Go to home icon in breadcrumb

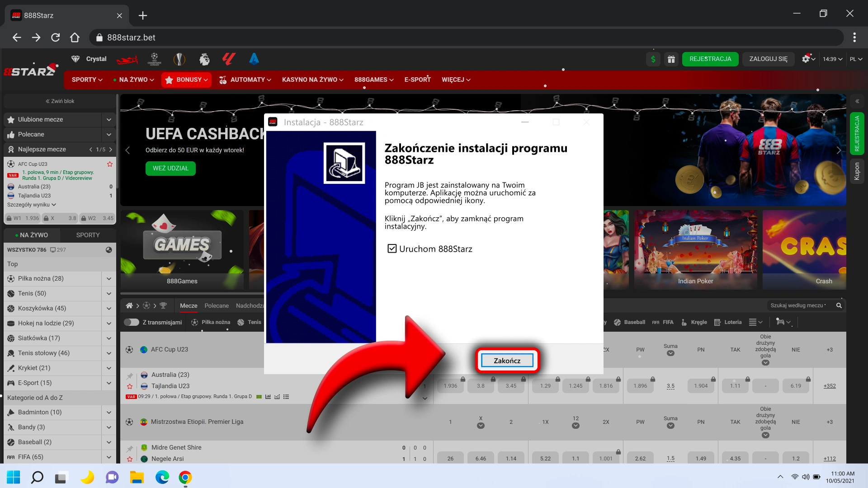click(x=129, y=305)
